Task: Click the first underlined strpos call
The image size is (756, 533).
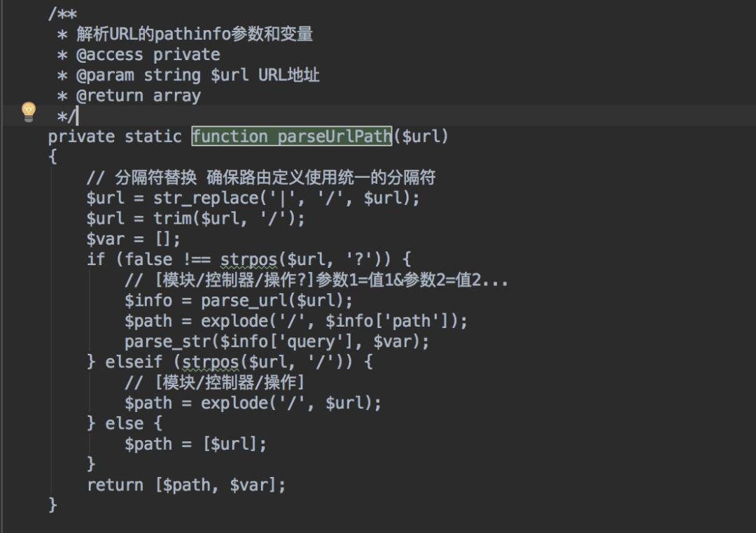Action: [248, 260]
